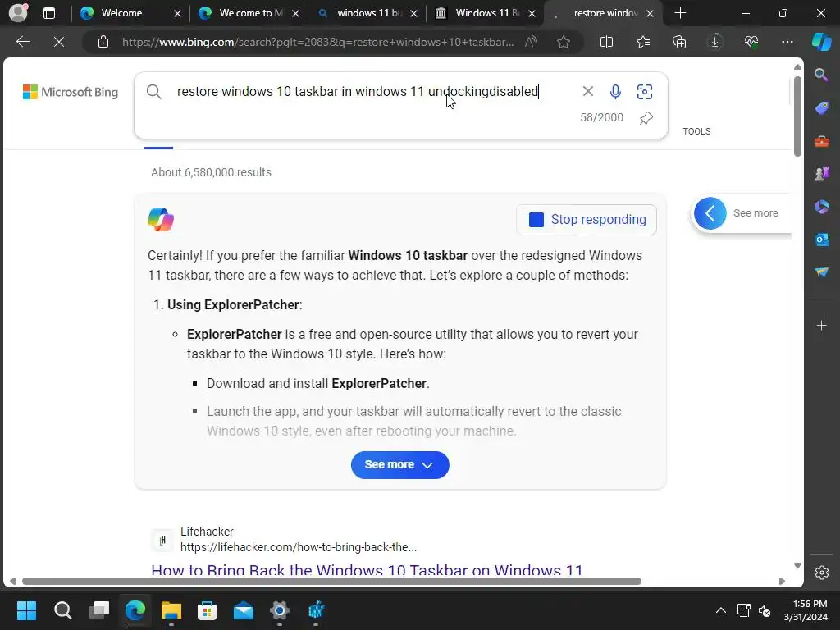Open Edge Settings and more menu

pyautogui.click(x=787, y=42)
